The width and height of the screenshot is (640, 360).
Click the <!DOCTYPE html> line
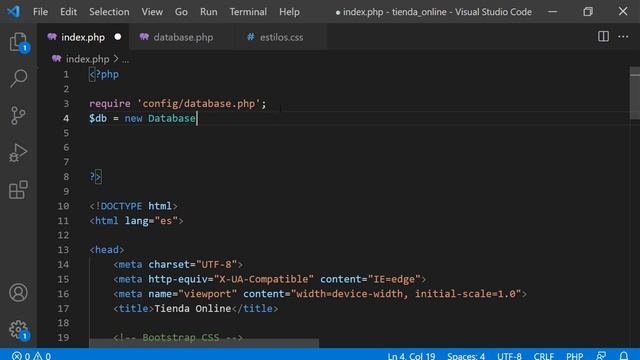[133, 206]
